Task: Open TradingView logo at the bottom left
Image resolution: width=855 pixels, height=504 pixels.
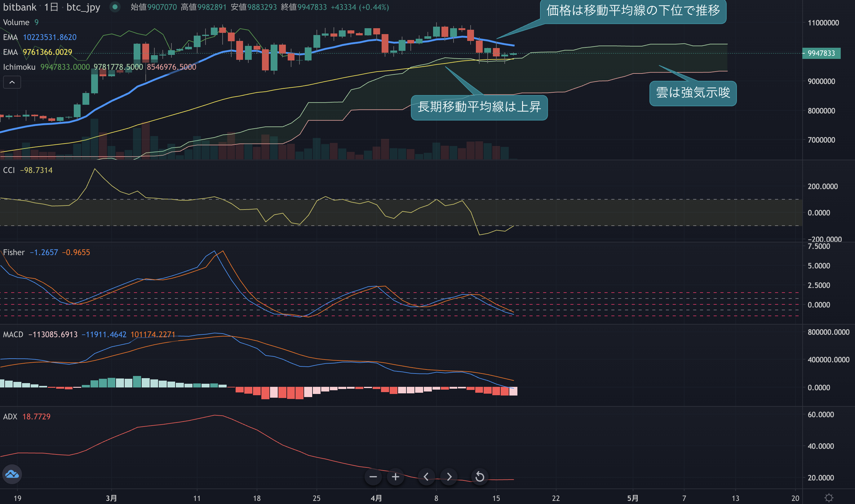Action: (x=12, y=474)
